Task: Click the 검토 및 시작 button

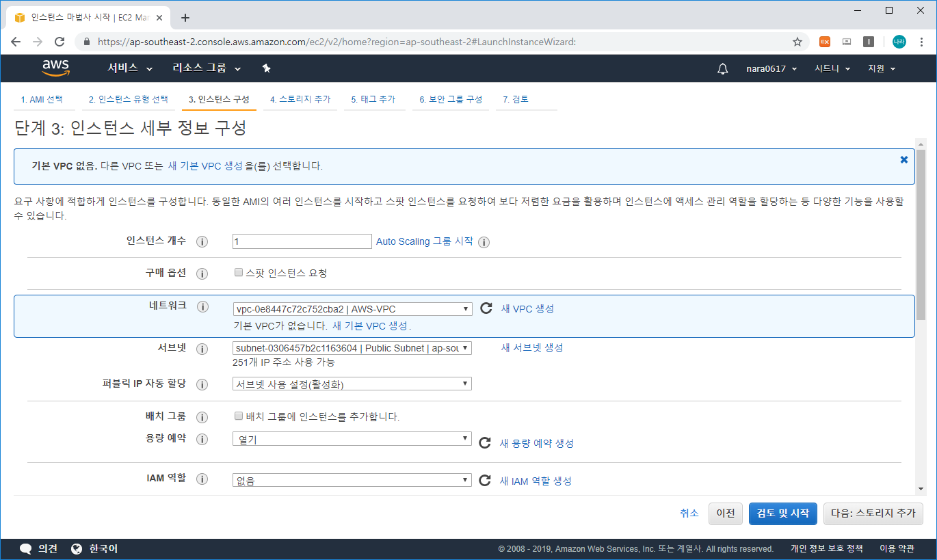Action: point(782,514)
